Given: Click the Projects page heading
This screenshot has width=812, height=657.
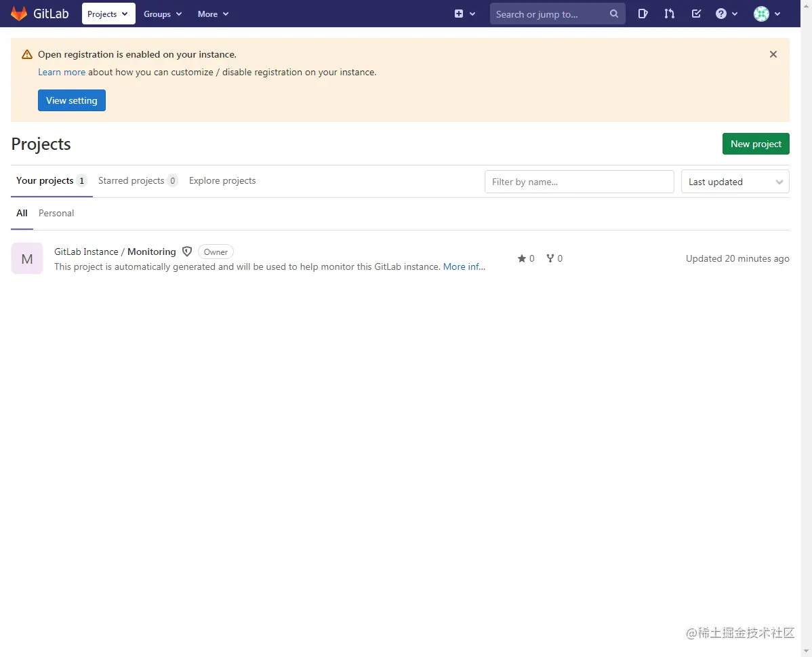Looking at the screenshot, I should [41, 144].
